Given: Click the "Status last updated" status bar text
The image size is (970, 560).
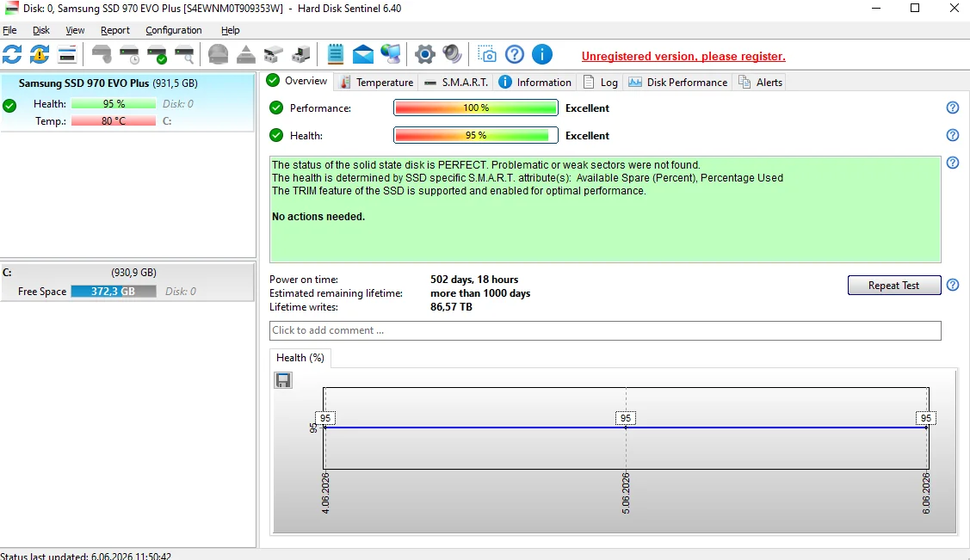Looking at the screenshot, I should pos(86,556).
